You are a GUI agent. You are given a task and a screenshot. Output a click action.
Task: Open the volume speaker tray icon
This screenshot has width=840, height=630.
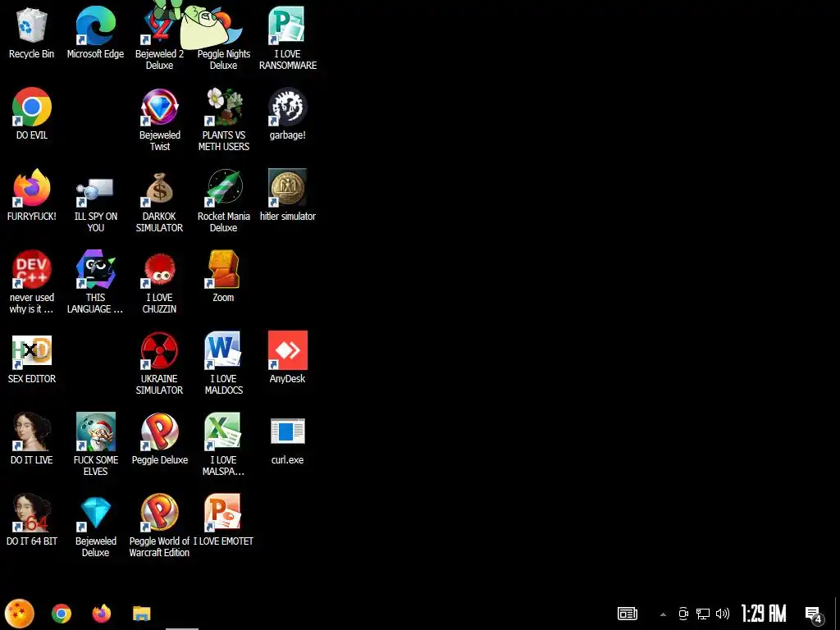coord(723,614)
